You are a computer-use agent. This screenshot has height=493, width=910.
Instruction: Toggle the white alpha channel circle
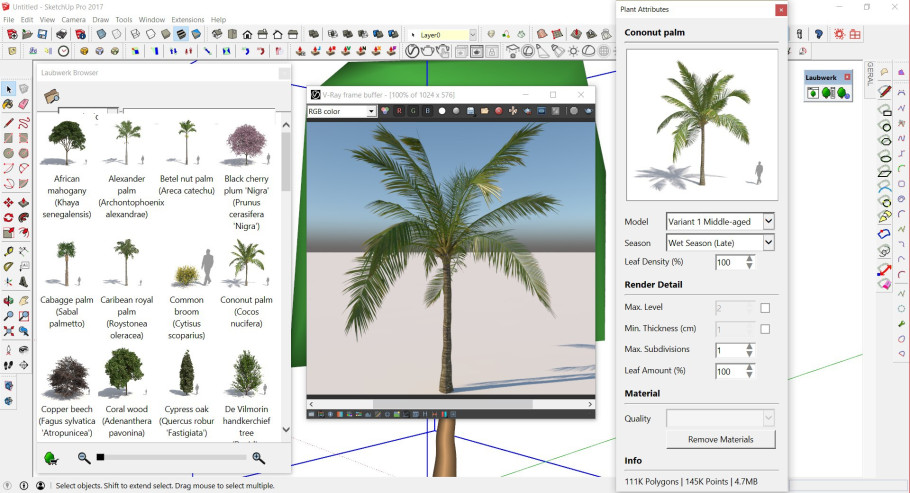(442, 111)
